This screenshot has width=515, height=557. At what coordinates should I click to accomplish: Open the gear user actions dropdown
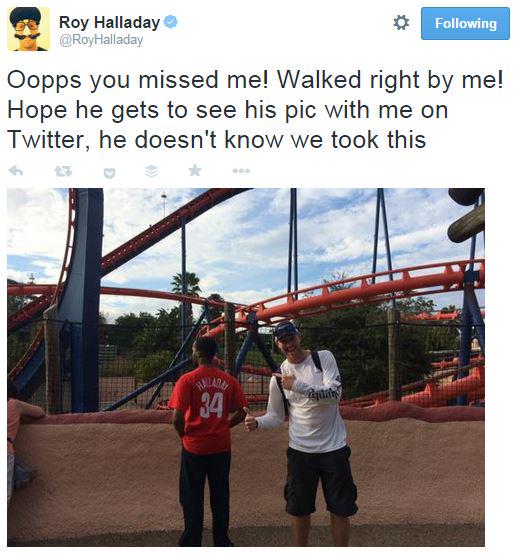(401, 23)
